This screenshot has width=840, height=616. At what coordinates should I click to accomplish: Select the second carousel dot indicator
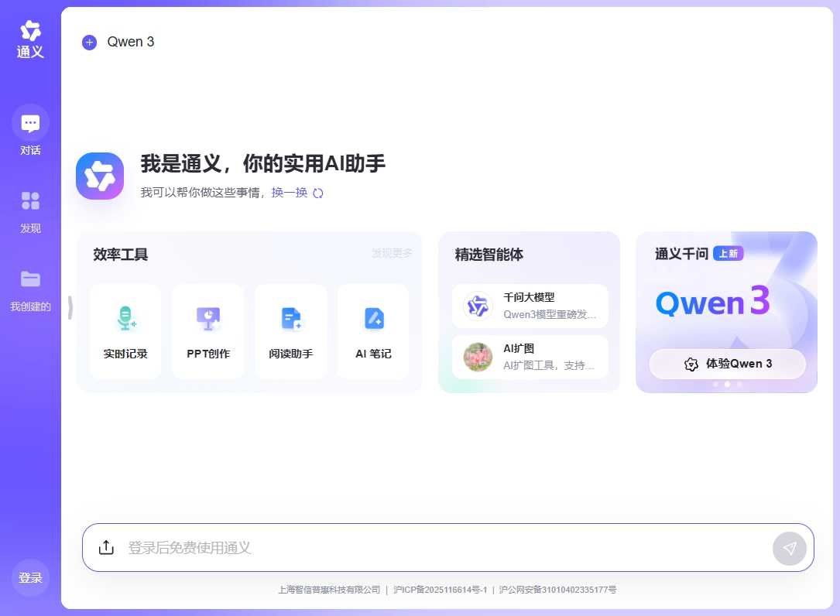(x=726, y=384)
